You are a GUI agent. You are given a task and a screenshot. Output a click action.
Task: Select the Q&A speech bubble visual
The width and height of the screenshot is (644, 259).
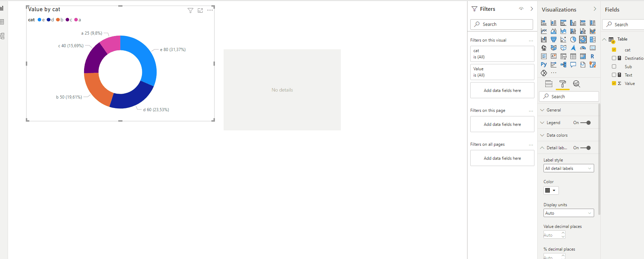[573, 65]
